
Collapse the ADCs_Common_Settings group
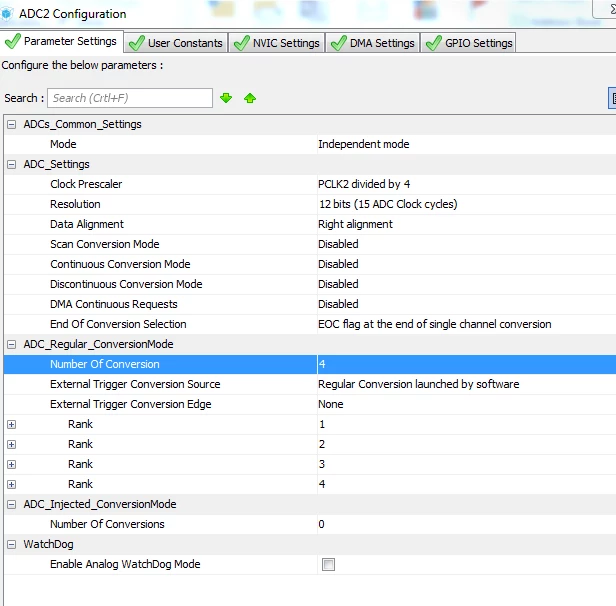(12, 124)
